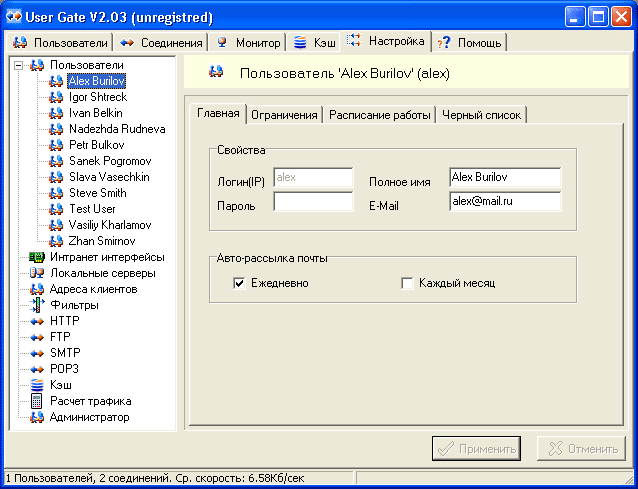Click the Кэш database icon in tree

click(x=37, y=385)
